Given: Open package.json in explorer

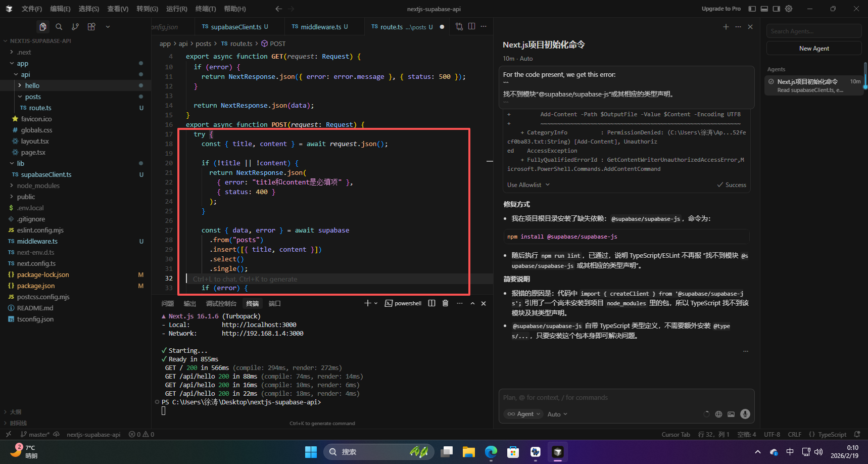Looking at the screenshot, I should (36, 286).
